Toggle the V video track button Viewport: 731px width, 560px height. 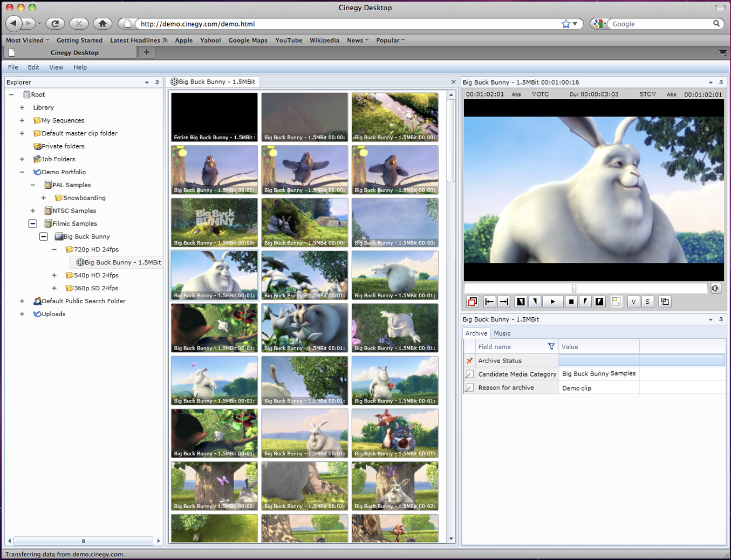tap(633, 302)
